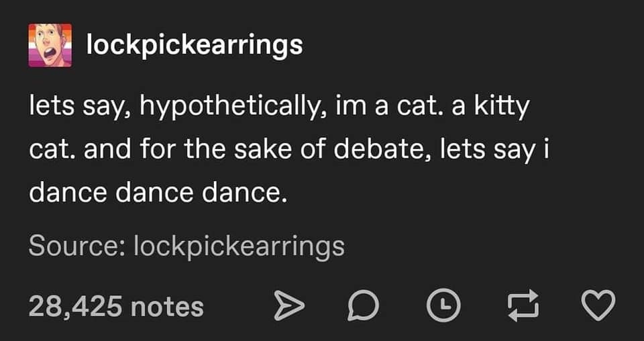Reblog the post using the arrows icon
The height and width of the screenshot is (341, 644).
pyautogui.click(x=519, y=307)
